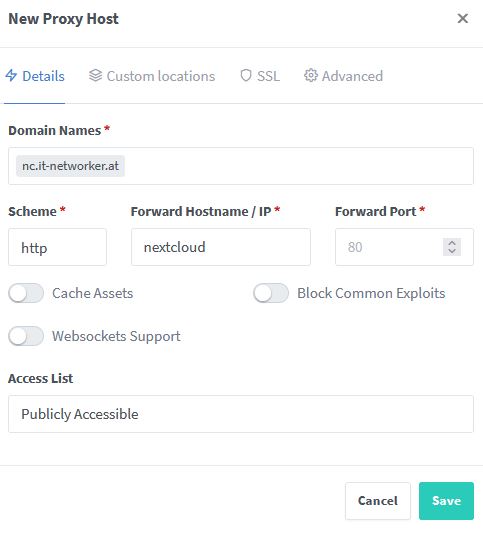Viewport: 483px width, 534px height.
Task: Click the Save button
Action: [x=446, y=501]
